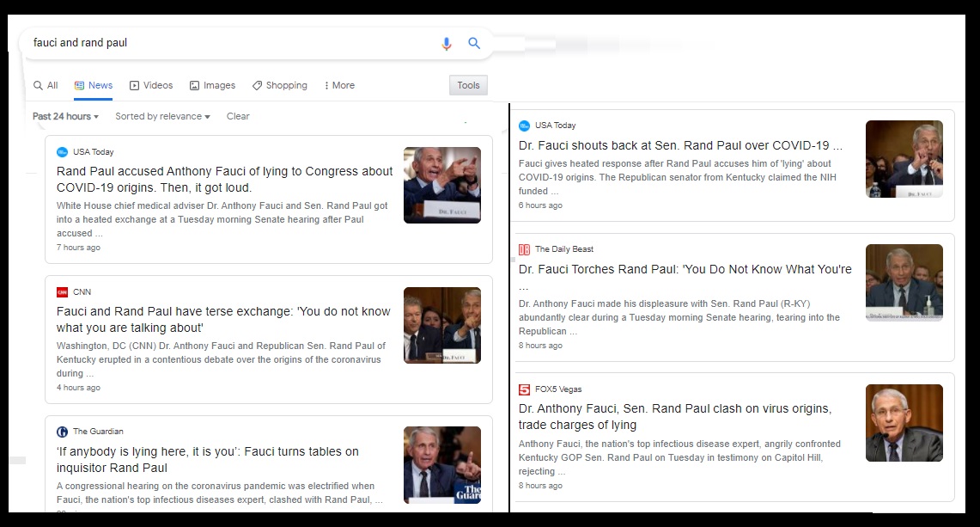Click snippet starting 'Washington, DC (CNN)'

tap(221, 360)
